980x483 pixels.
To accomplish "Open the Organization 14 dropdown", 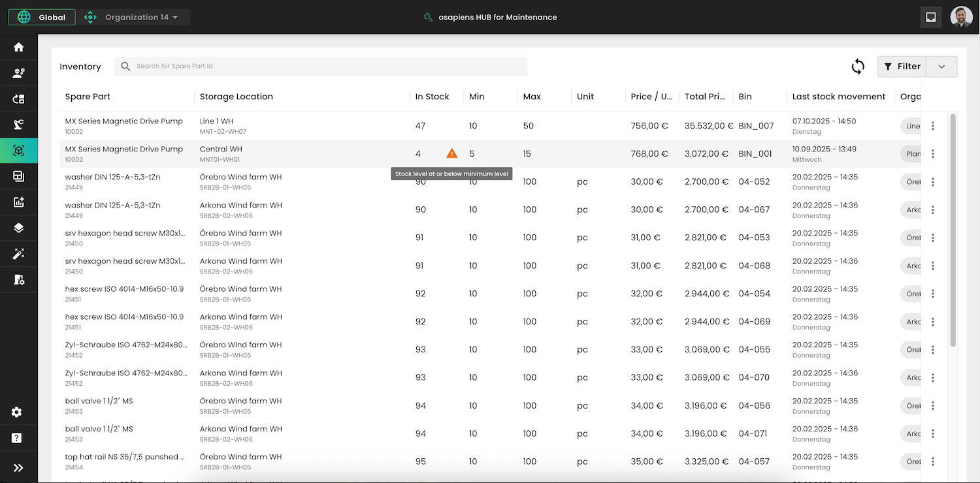I will (135, 17).
